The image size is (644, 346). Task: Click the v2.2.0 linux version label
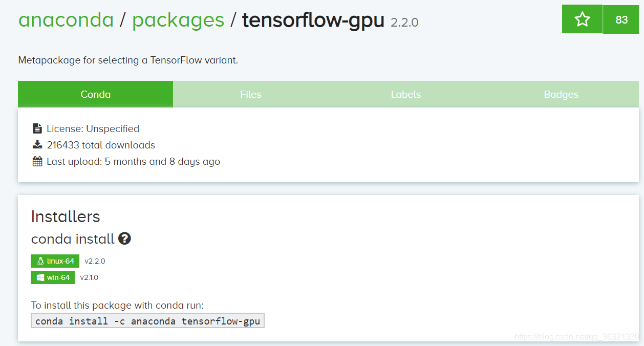click(x=95, y=261)
